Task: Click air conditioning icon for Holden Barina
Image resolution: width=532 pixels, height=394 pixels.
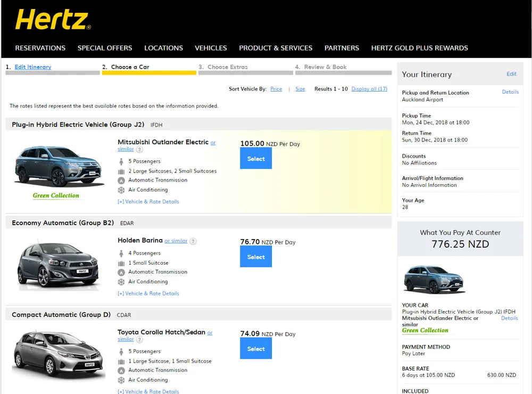Action: pos(121,282)
